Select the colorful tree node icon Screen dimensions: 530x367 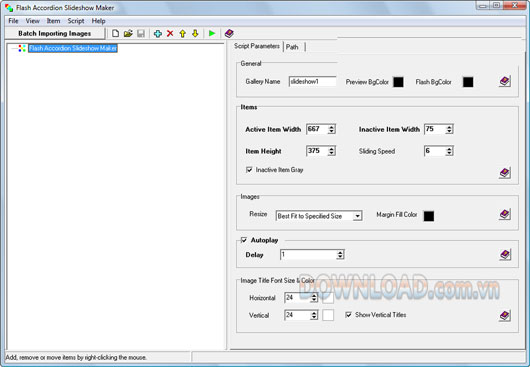click(22, 48)
